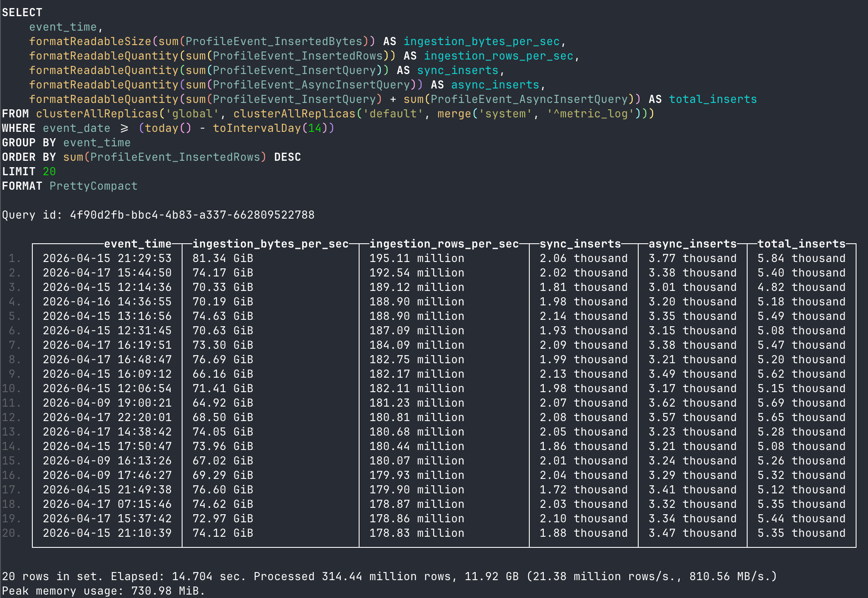Viewport: 868px width, 598px height.
Task: Click the SELECT keyword in the query
Action: (22, 12)
